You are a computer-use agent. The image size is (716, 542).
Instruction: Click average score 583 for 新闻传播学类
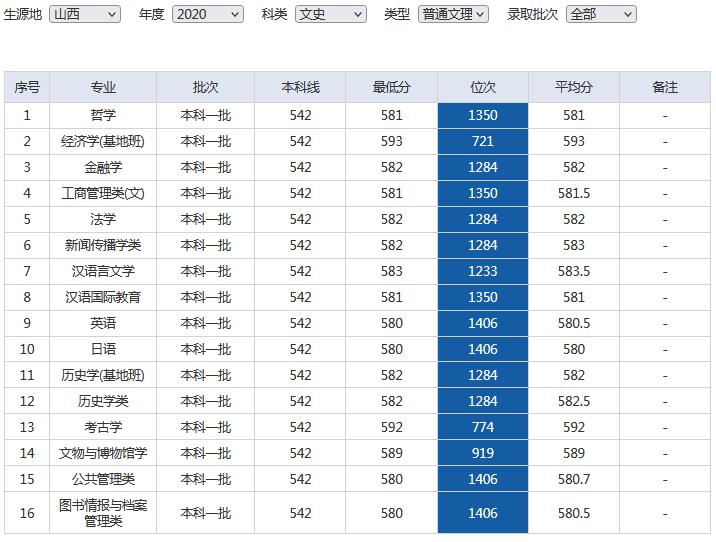pyautogui.click(x=574, y=246)
